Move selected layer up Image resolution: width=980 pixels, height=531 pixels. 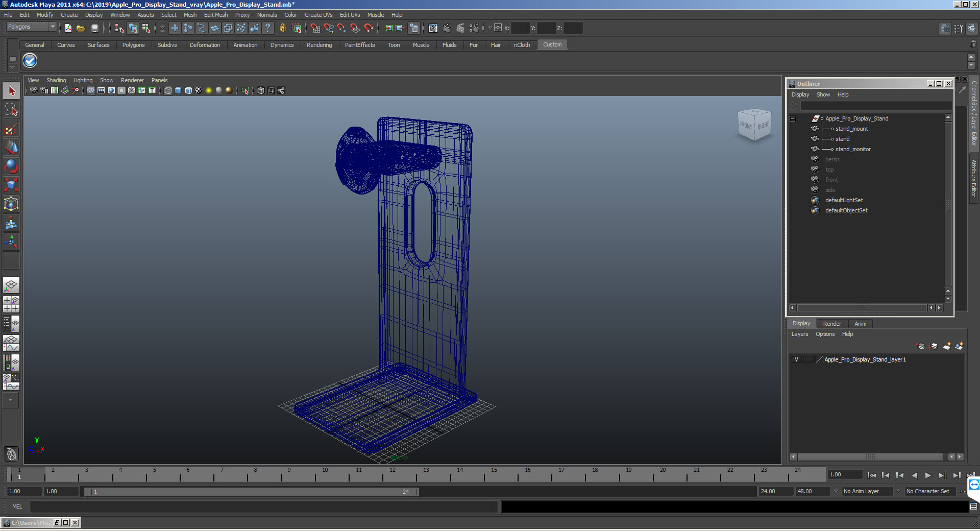point(921,346)
